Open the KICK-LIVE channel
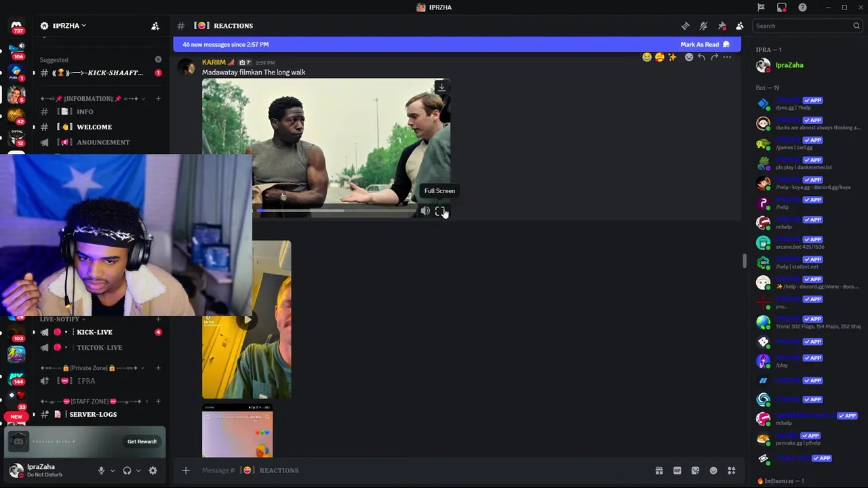 tap(100, 332)
